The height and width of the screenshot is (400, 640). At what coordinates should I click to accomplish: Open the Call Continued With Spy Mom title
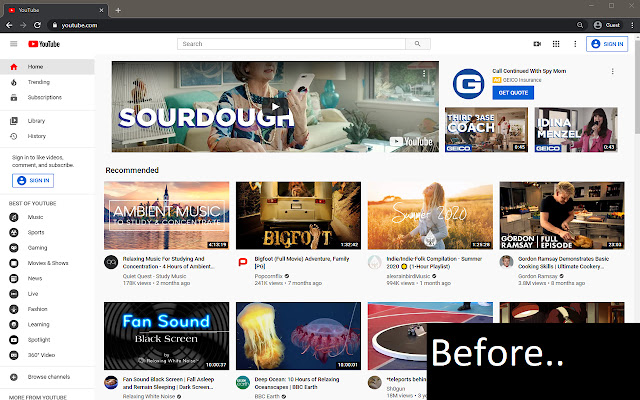click(x=529, y=71)
